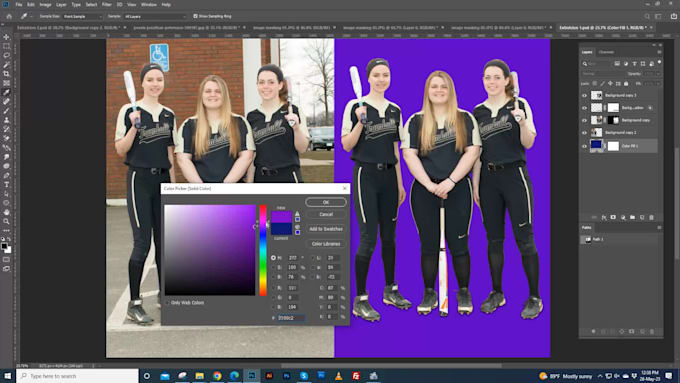Open the Paths panel options menu

659,227
